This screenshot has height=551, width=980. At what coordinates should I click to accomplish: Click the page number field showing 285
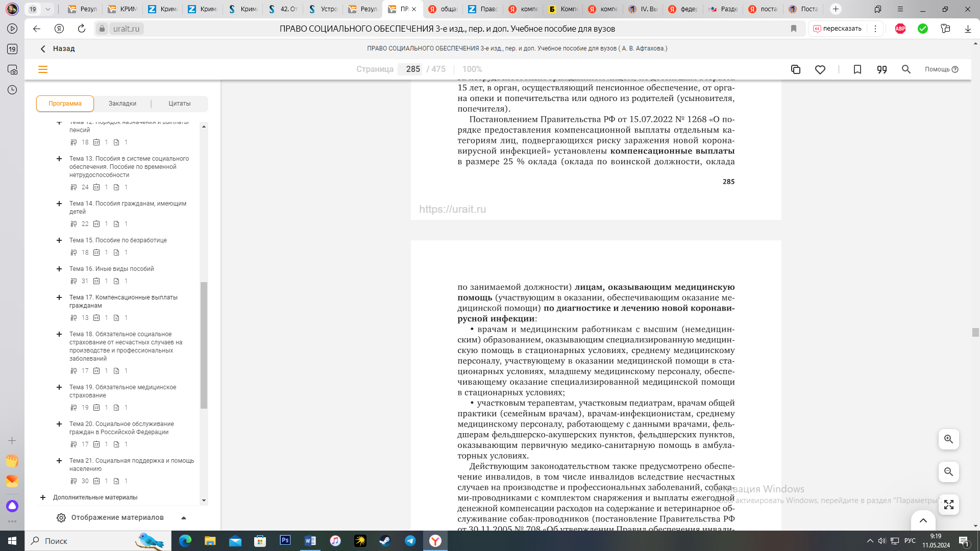pos(411,69)
